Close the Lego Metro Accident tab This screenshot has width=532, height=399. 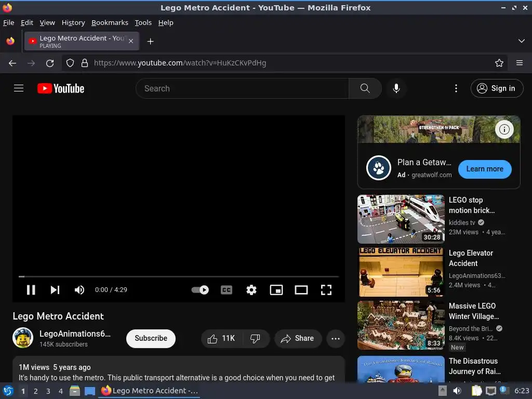coord(130,41)
